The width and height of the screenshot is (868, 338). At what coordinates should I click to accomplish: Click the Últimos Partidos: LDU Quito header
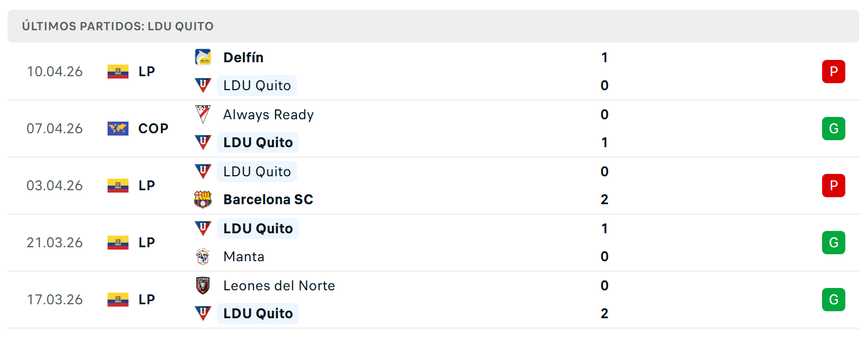pyautogui.click(x=117, y=26)
